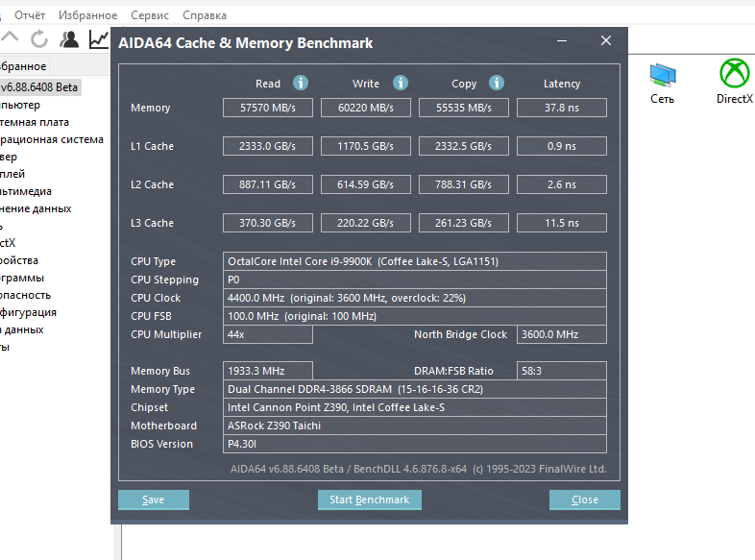Click the Memory Write value 60220 MB/s
This screenshot has height=560, width=755.
pyautogui.click(x=366, y=108)
